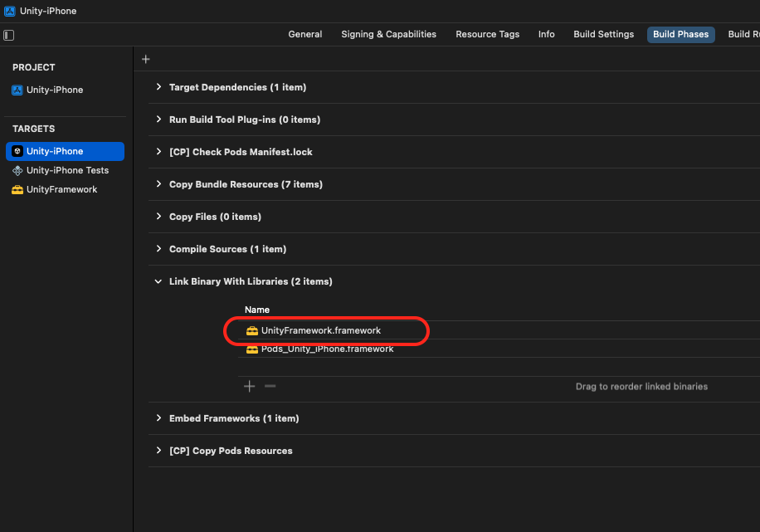Viewport: 760px width, 532px height.
Task: Expand Target Dependencies section
Action: point(158,87)
